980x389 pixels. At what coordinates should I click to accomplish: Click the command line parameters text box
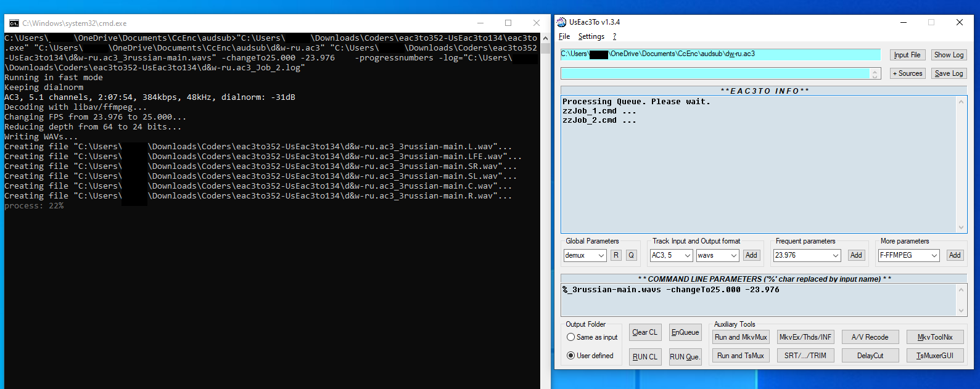point(759,300)
